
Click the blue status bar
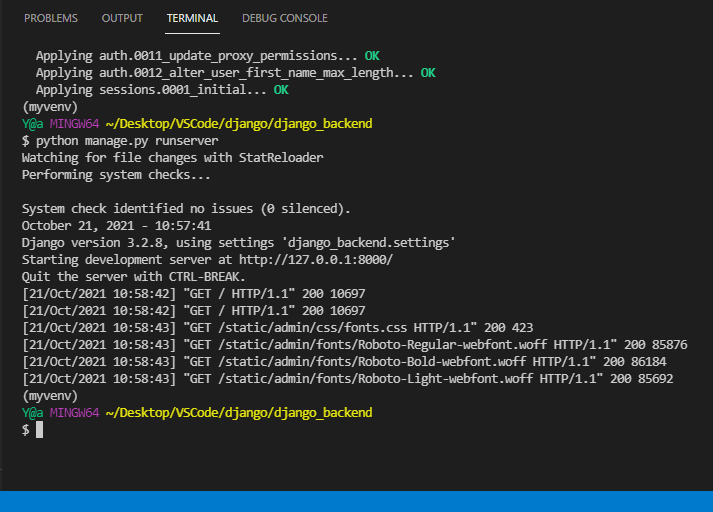[x=356, y=501]
